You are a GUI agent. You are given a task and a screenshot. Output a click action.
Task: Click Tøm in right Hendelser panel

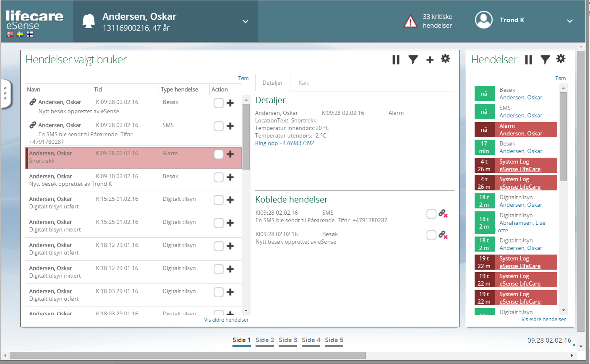pyautogui.click(x=561, y=78)
